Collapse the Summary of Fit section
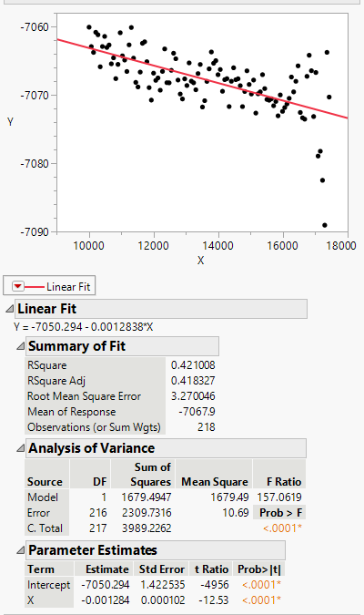 (x=20, y=346)
